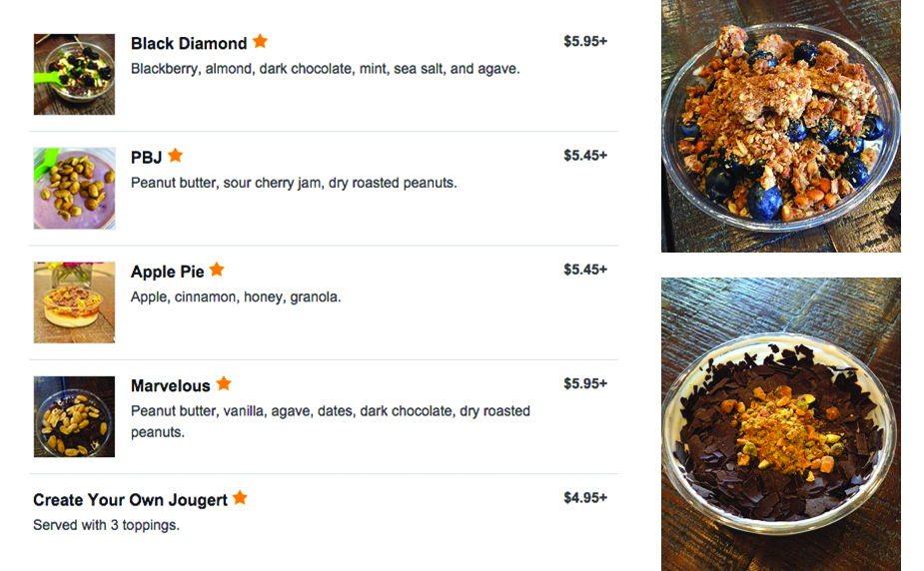Image resolution: width=924 pixels, height=571 pixels.
Task: Click the $4.95+ price for Create Your Own
Action: pyautogui.click(x=585, y=498)
